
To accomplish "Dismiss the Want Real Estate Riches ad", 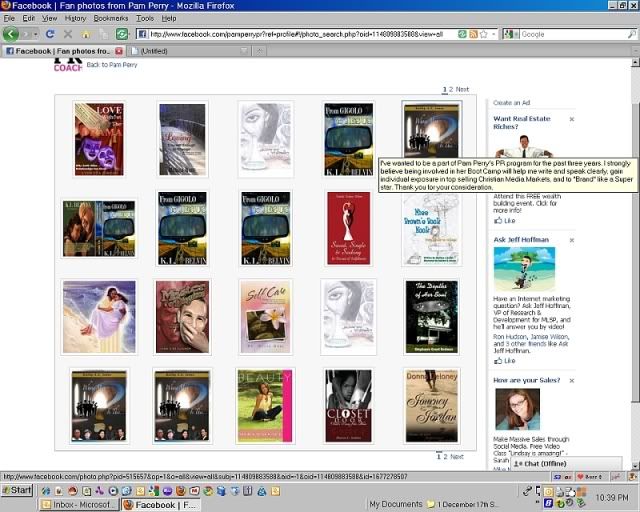I will pos(572,119).
